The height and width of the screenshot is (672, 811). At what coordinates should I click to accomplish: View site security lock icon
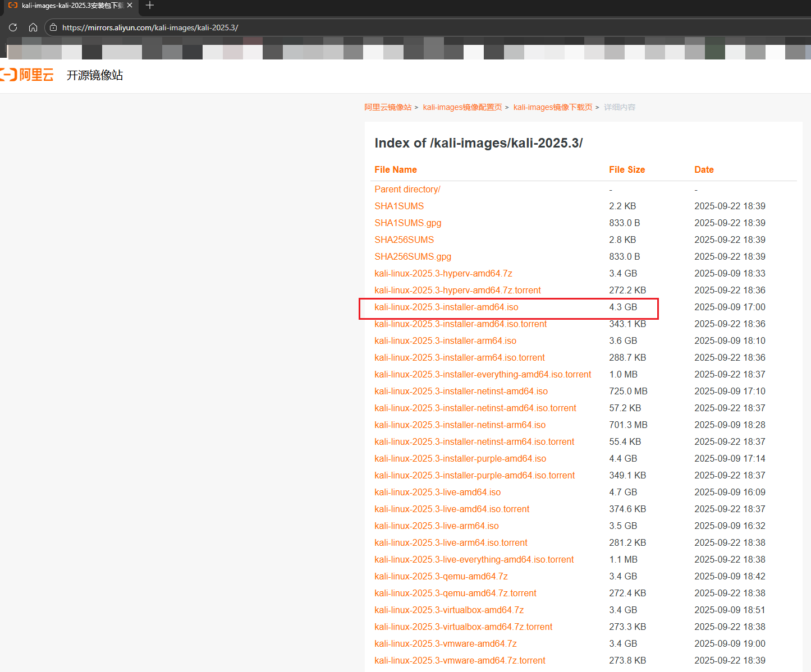click(53, 27)
